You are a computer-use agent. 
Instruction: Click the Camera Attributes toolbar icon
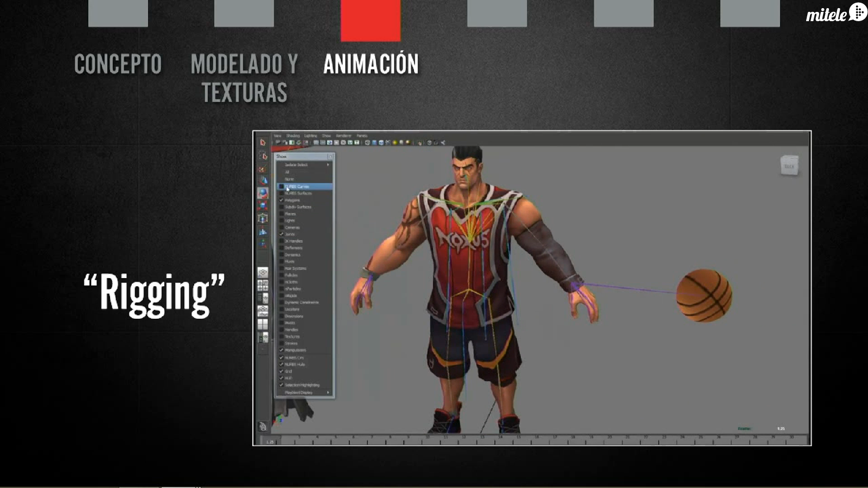[x=285, y=143]
